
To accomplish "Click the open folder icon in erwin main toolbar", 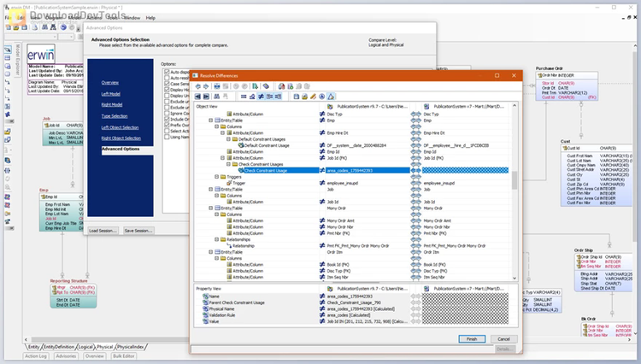I will (16, 27).
